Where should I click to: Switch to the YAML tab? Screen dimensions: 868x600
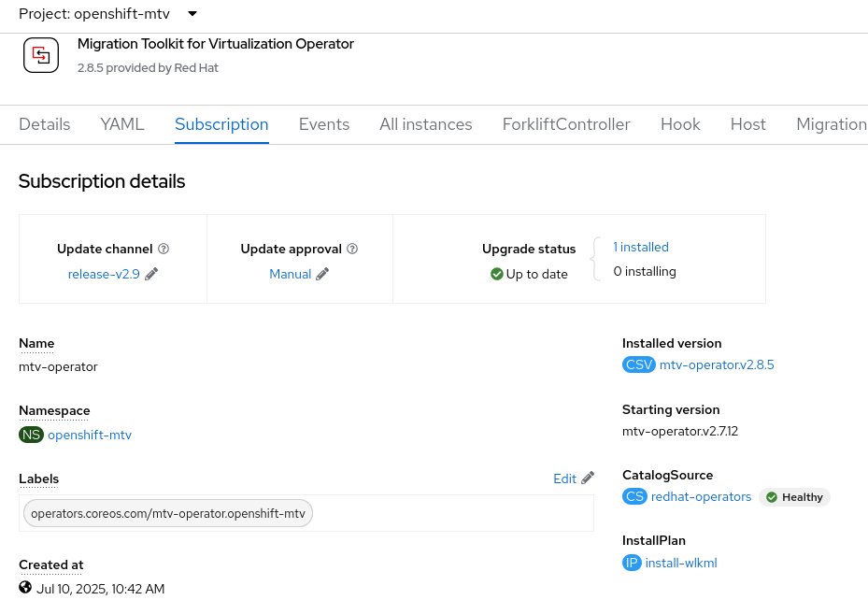[x=122, y=124]
